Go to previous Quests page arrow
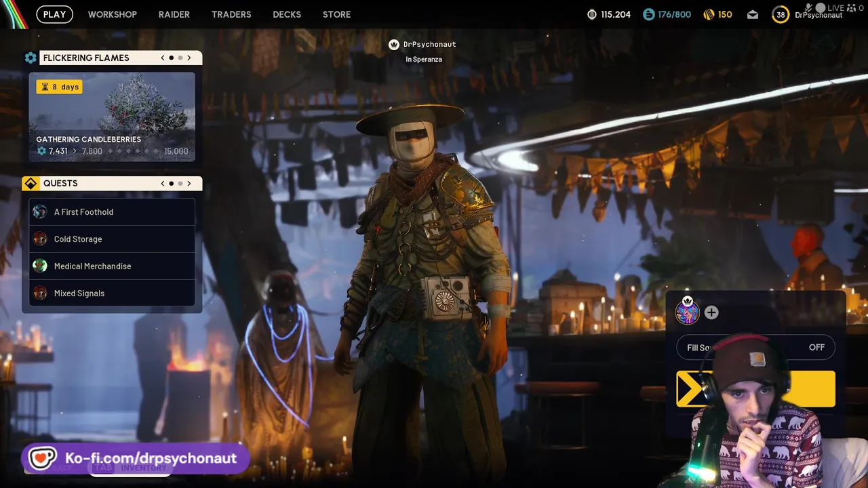Screen dimensions: 868x488 [x=163, y=183]
